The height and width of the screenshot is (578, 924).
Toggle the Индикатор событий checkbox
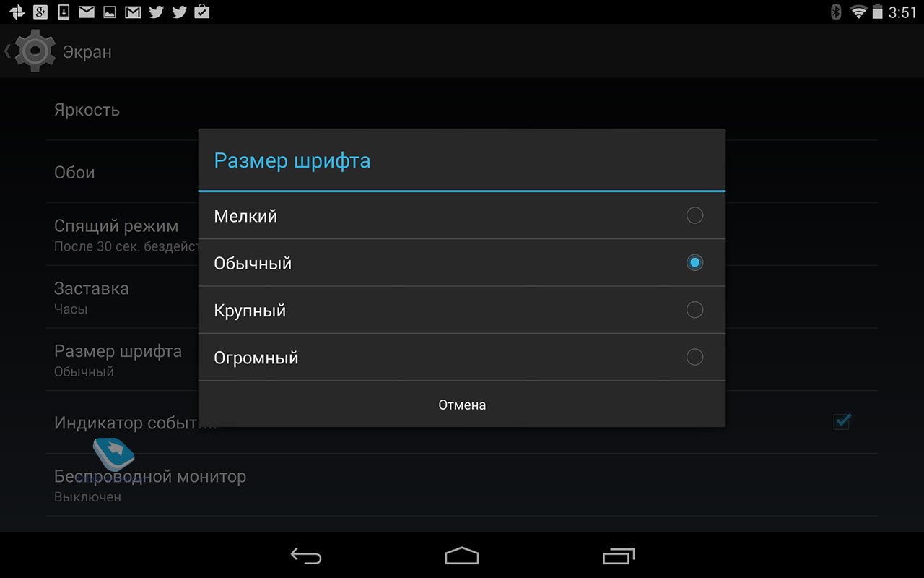tap(842, 421)
